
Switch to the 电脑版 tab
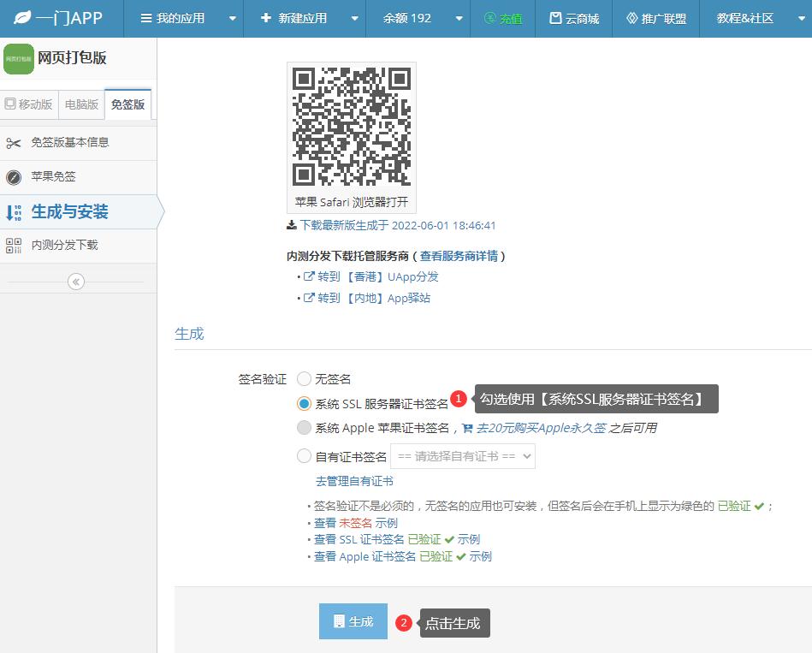(x=81, y=104)
